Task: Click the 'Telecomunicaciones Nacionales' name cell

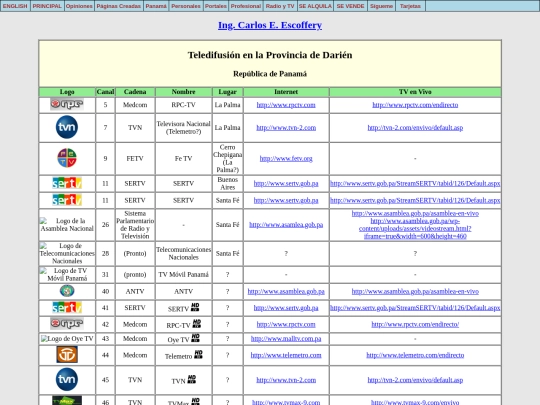Action: 184,253
